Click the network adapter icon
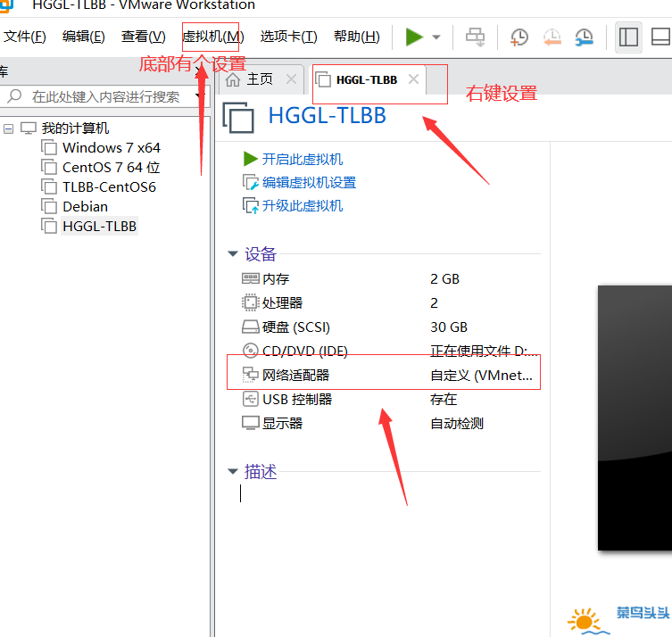This screenshot has width=672, height=637. 250,375
